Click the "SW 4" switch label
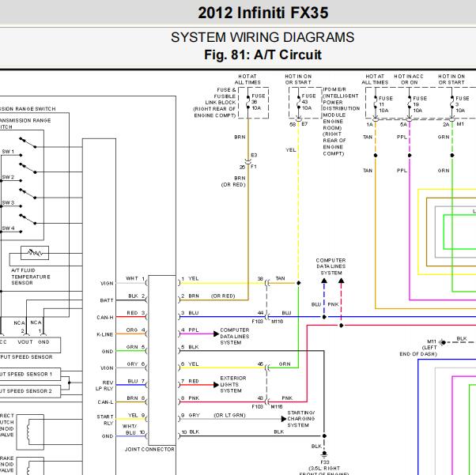Viewport: 476px width, 475px height. click(x=8, y=228)
